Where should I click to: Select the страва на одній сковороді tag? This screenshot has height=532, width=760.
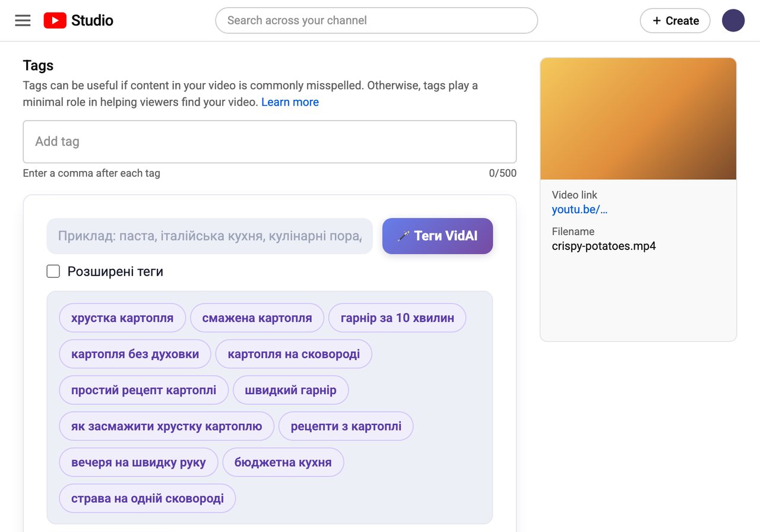[147, 499]
